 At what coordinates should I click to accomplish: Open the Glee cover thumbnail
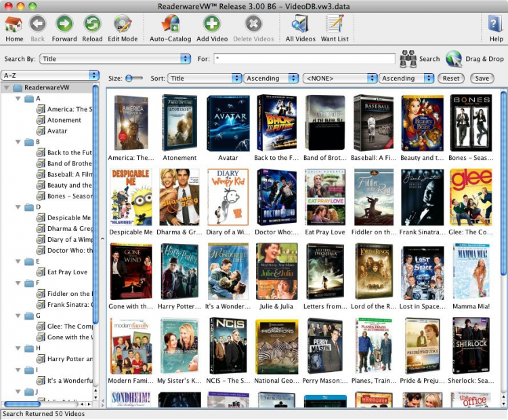(x=471, y=197)
